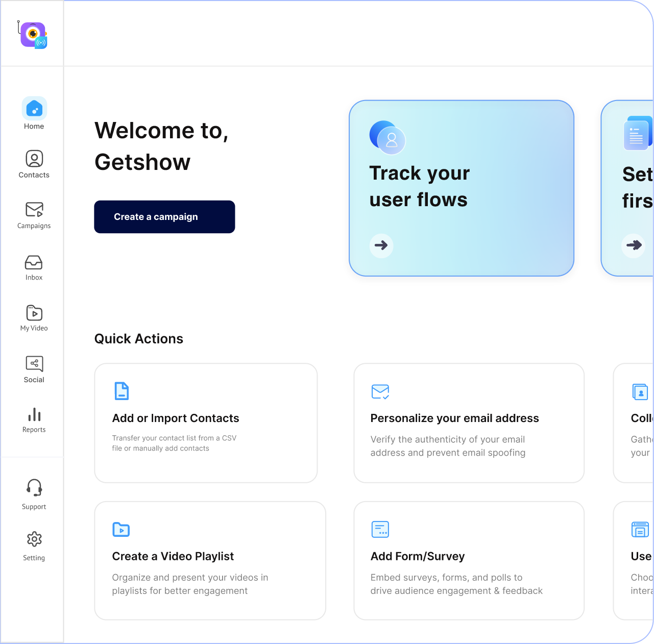The height and width of the screenshot is (644, 654).
Task: Open Support headset icon
Action: (34, 488)
